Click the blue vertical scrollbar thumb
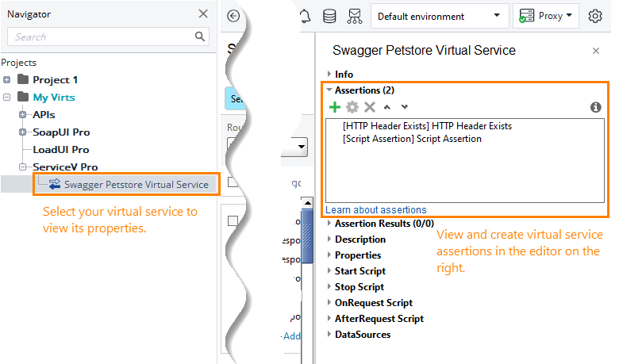619x364 pixels. pyautogui.click(x=307, y=236)
